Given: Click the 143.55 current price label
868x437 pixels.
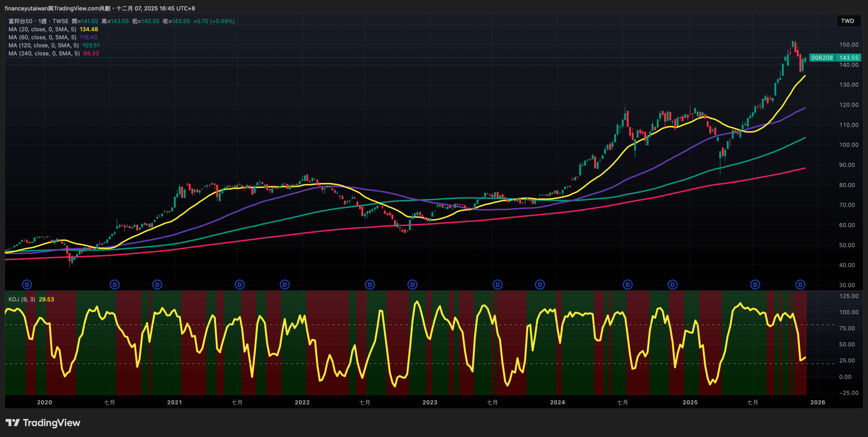Looking at the screenshot, I should pos(849,58).
